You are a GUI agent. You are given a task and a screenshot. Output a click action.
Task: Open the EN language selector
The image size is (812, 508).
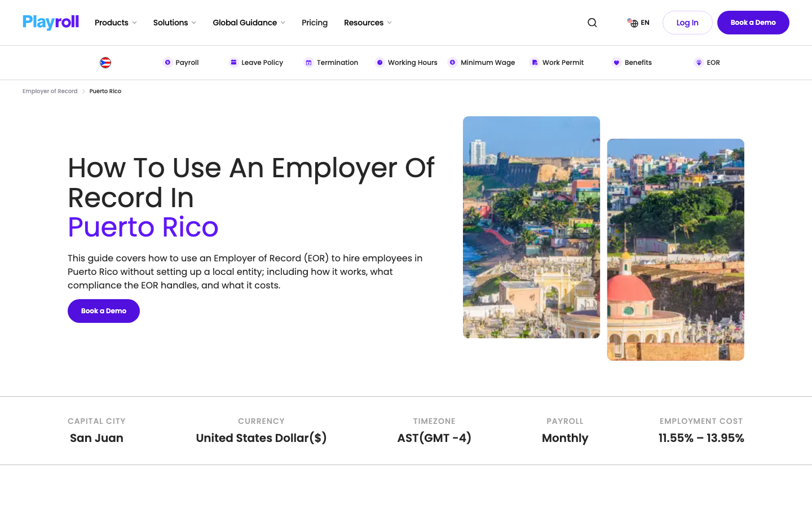click(x=638, y=23)
